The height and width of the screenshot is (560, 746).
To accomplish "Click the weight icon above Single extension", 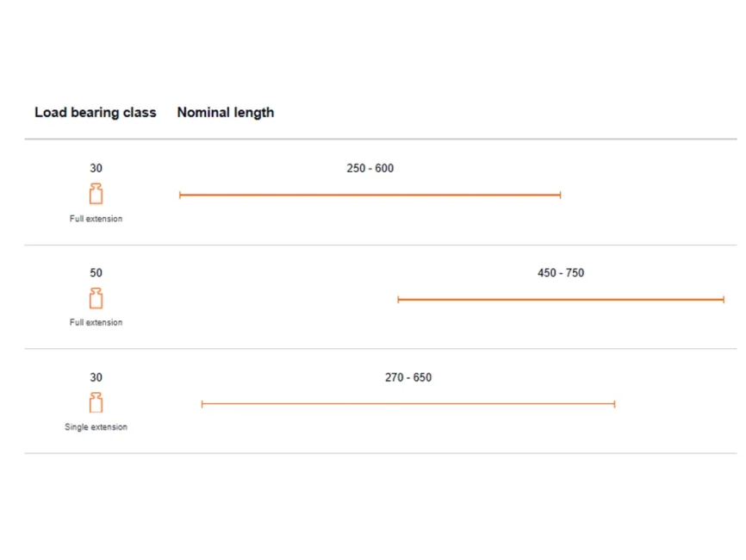I will (x=96, y=403).
